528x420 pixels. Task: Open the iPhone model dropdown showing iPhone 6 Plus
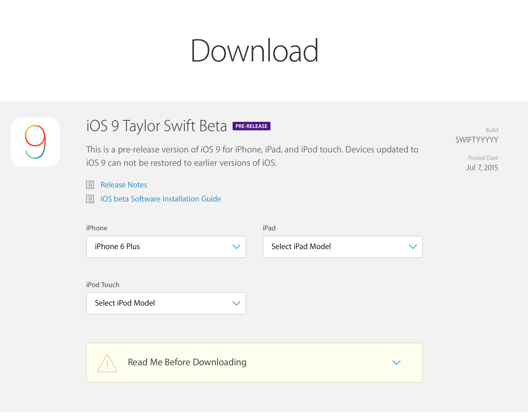pos(166,247)
